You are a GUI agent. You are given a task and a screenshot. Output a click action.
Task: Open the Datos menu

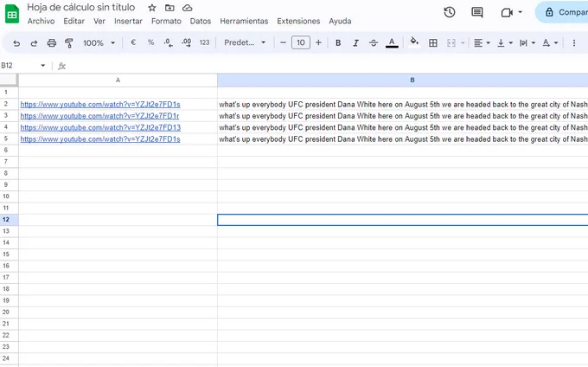pyautogui.click(x=201, y=21)
